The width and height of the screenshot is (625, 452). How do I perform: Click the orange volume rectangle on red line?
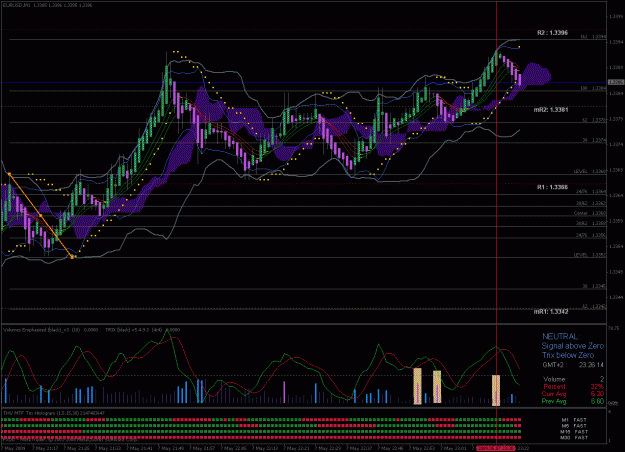click(496, 390)
